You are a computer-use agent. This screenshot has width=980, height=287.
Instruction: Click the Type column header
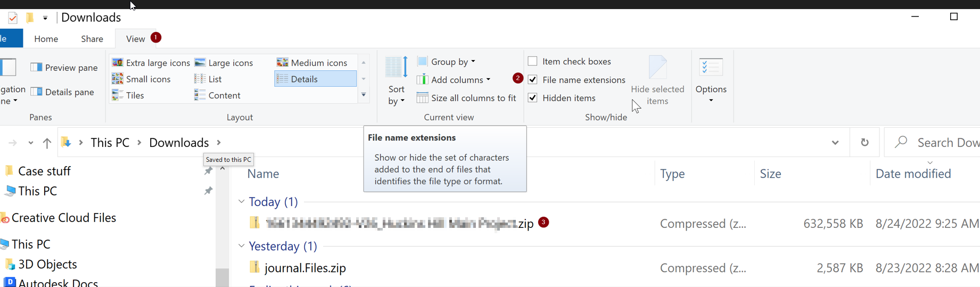pos(672,174)
